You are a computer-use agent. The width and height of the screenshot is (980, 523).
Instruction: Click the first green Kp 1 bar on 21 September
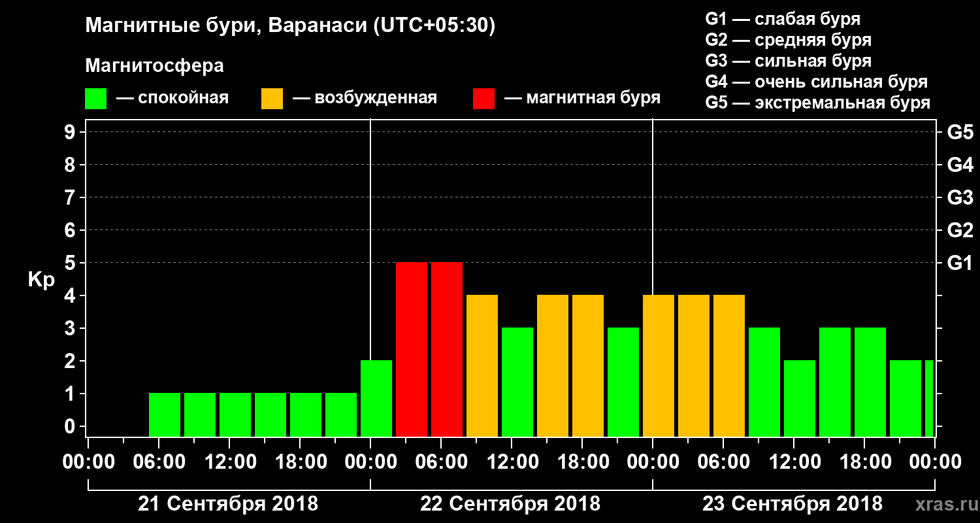pyautogui.click(x=165, y=414)
